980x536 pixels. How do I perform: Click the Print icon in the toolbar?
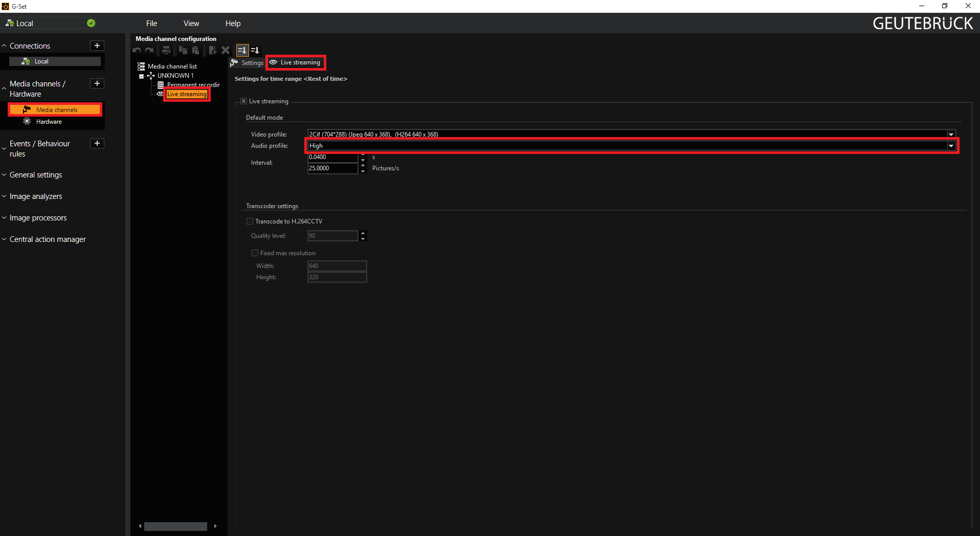[x=166, y=50]
